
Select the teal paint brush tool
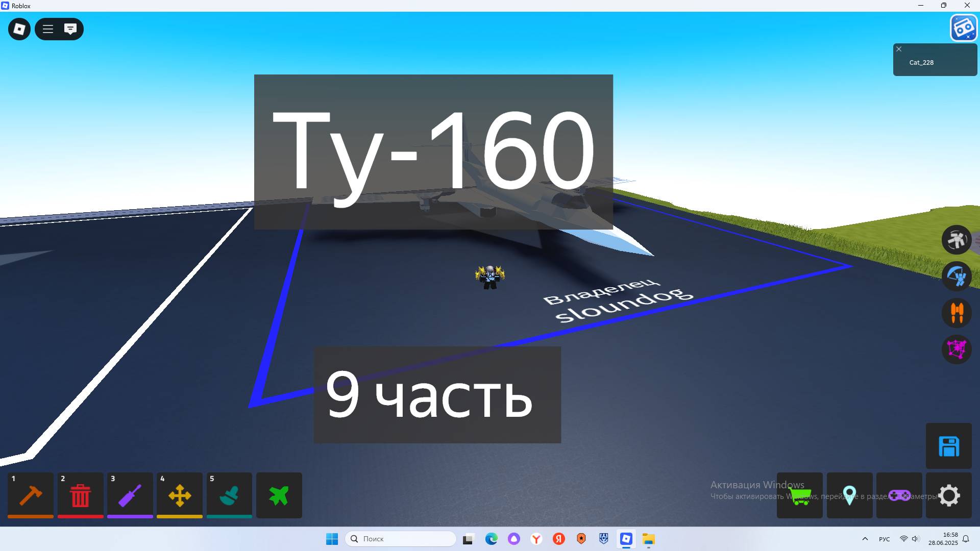tap(229, 495)
